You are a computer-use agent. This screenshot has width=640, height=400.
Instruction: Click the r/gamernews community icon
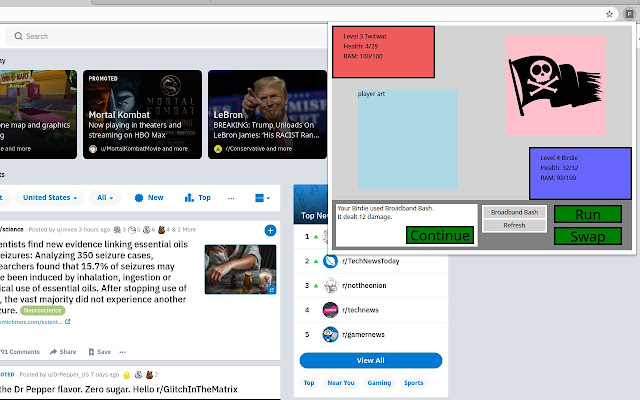coord(330,334)
